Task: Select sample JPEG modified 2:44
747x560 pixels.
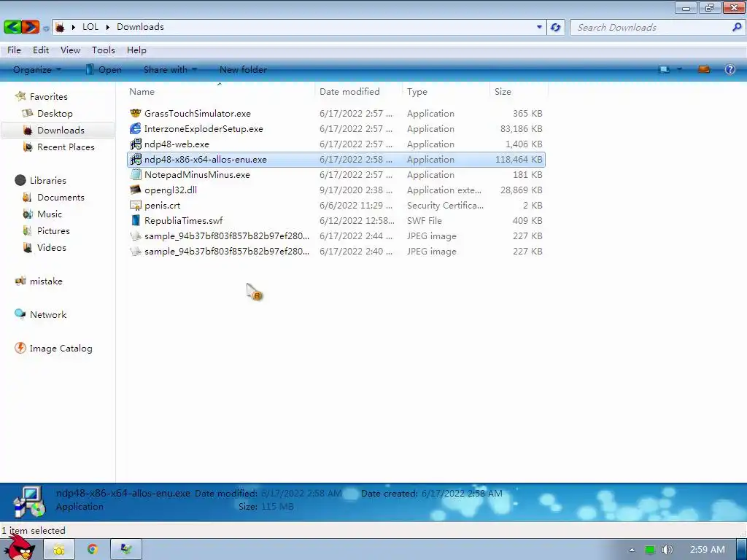Action: coord(336,236)
